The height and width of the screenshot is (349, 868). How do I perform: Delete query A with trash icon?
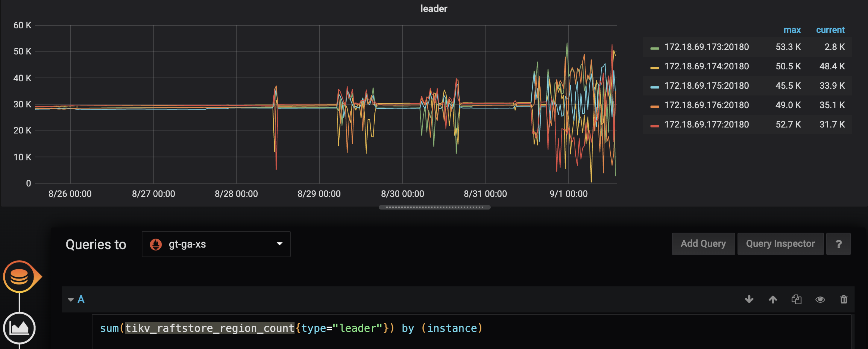[x=844, y=299]
